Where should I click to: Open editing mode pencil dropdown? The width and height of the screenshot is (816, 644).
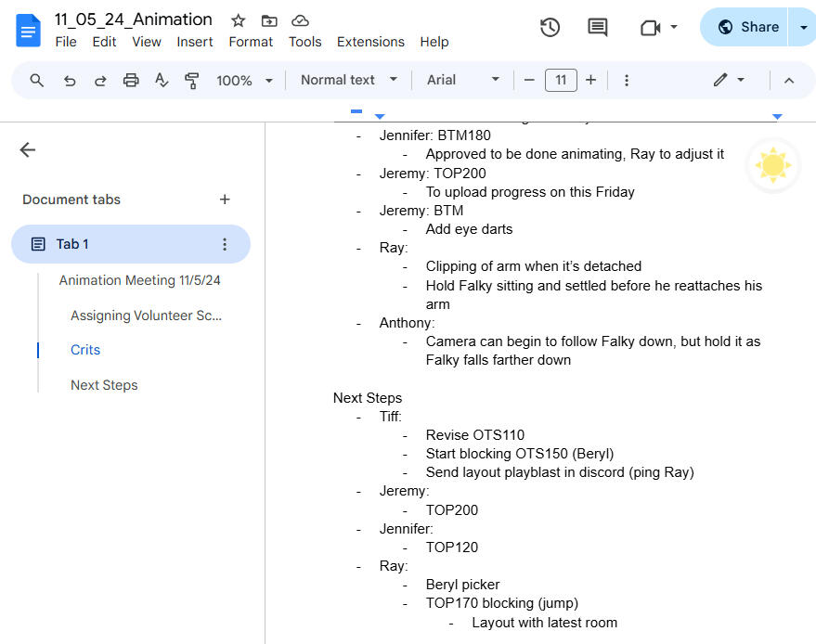[729, 81]
